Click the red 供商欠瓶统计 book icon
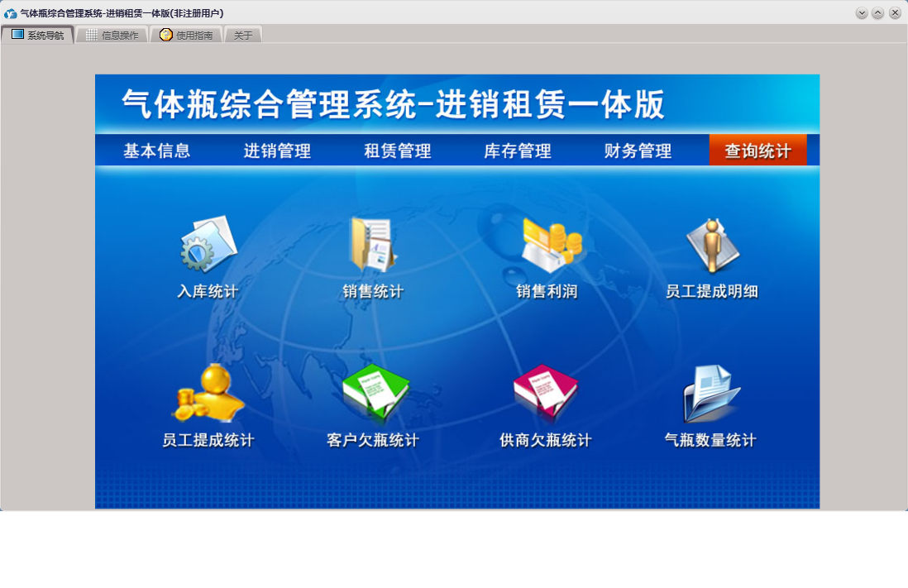The height and width of the screenshot is (588, 908). coord(545,392)
